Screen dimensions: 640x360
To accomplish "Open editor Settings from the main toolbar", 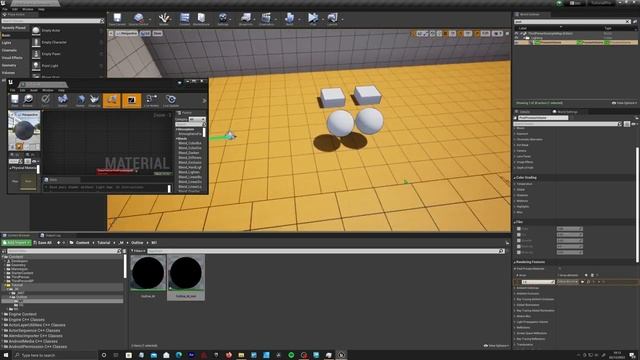I will [223, 19].
